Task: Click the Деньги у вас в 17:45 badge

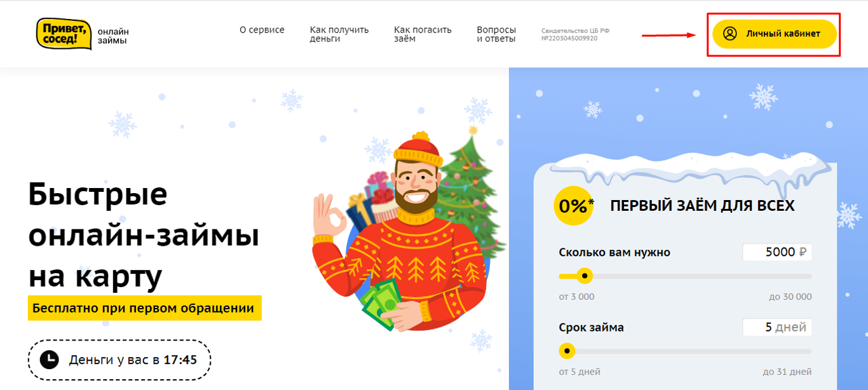Action: [119, 360]
